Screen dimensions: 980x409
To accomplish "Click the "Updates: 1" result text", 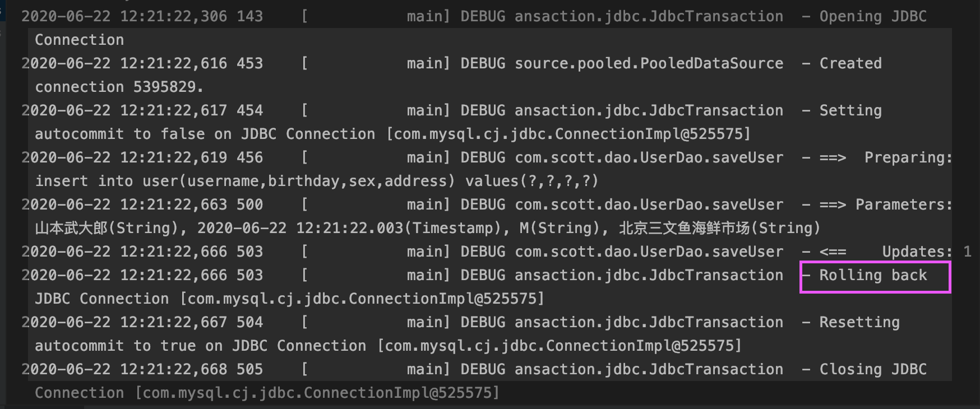I will click(x=927, y=252).
